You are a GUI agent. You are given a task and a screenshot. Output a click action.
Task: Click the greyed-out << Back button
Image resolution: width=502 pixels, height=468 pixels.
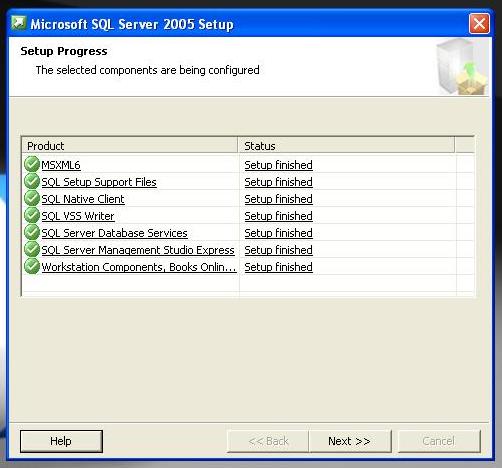268,441
